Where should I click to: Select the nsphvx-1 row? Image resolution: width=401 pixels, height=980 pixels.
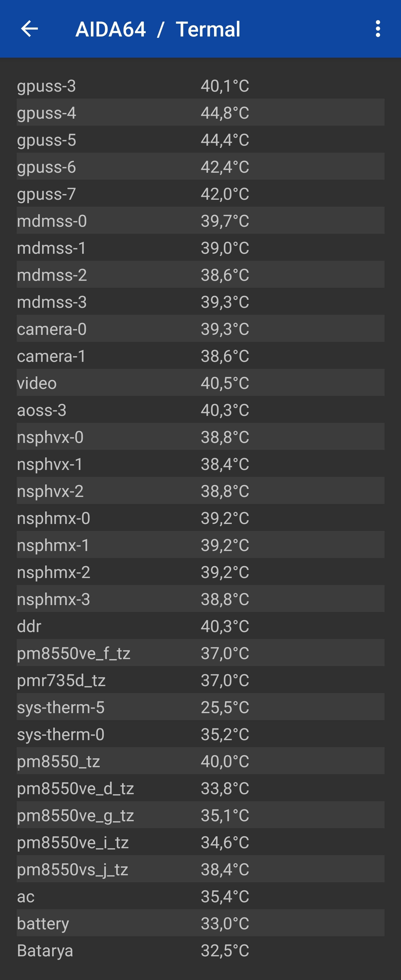coord(201,464)
